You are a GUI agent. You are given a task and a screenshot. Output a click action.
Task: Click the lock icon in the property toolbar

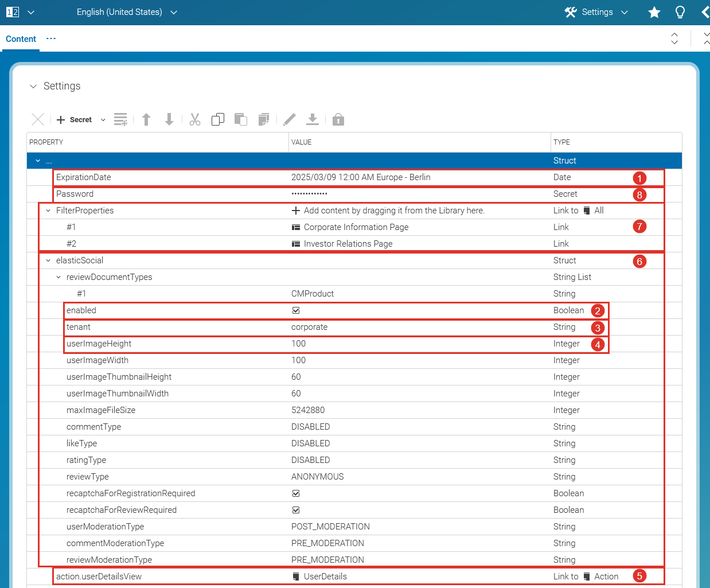coord(338,119)
